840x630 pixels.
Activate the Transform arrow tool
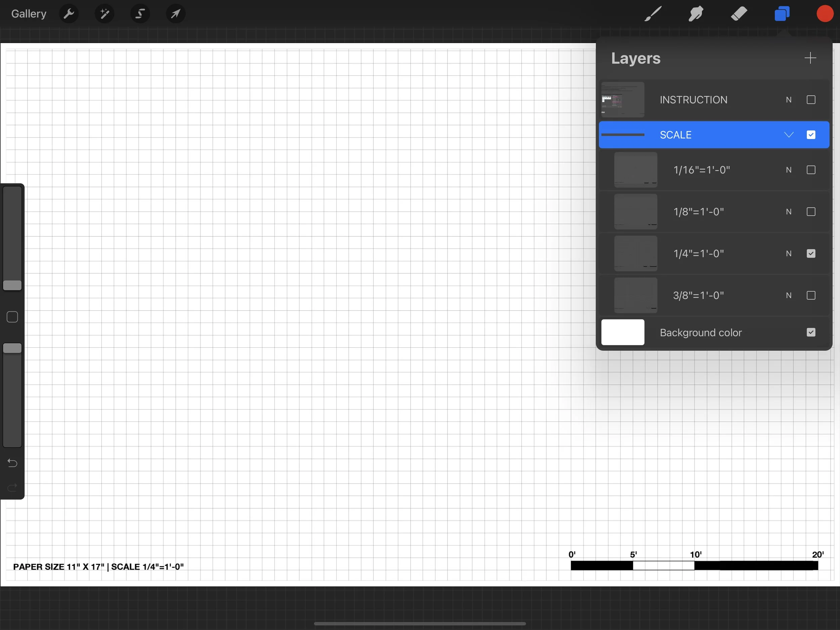coord(175,14)
